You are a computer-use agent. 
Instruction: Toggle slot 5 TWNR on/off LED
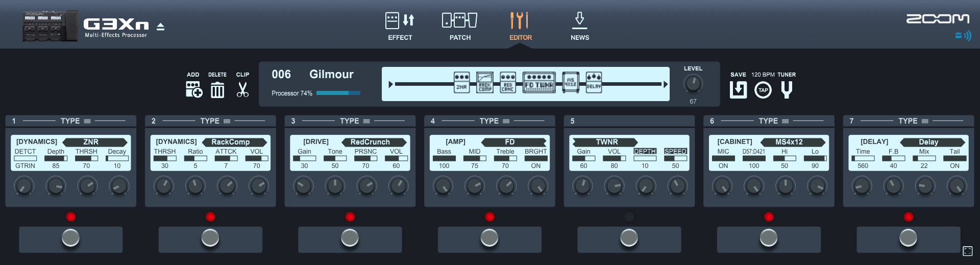(x=629, y=217)
